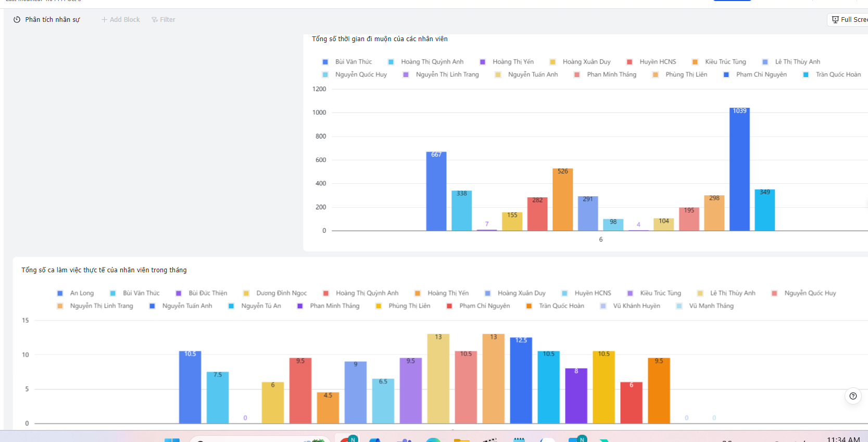The image size is (868, 442).
Task: Click the Phan Minh Thắng red swatch in late-time legend
Action: 577,75
